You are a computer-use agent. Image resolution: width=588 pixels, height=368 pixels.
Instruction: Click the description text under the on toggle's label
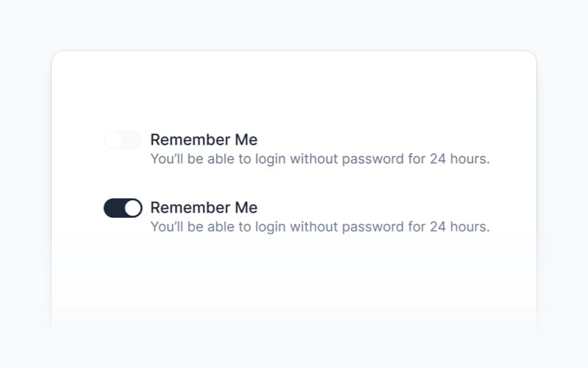tap(320, 227)
